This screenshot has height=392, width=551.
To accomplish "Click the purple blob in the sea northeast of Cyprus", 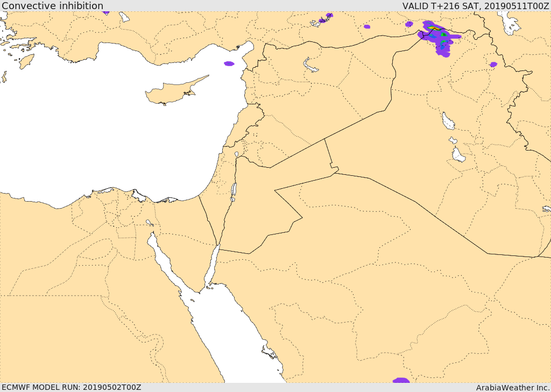I will click(x=229, y=63).
